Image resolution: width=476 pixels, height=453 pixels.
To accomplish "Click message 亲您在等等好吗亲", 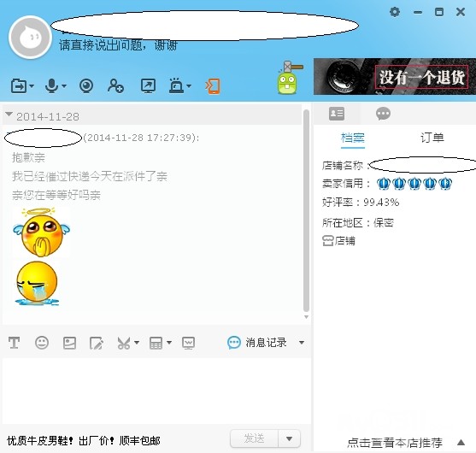I will (x=56, y=195).
